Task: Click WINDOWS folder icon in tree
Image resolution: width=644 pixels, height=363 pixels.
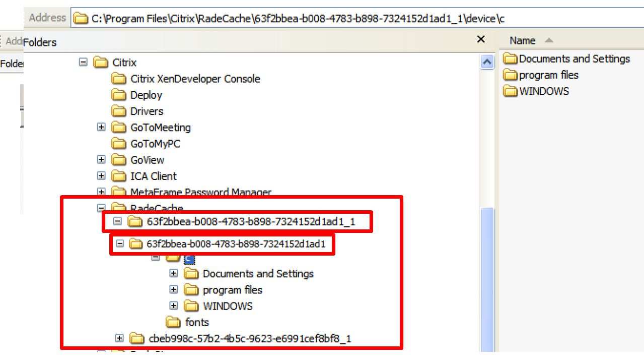Action: point(191,306)
